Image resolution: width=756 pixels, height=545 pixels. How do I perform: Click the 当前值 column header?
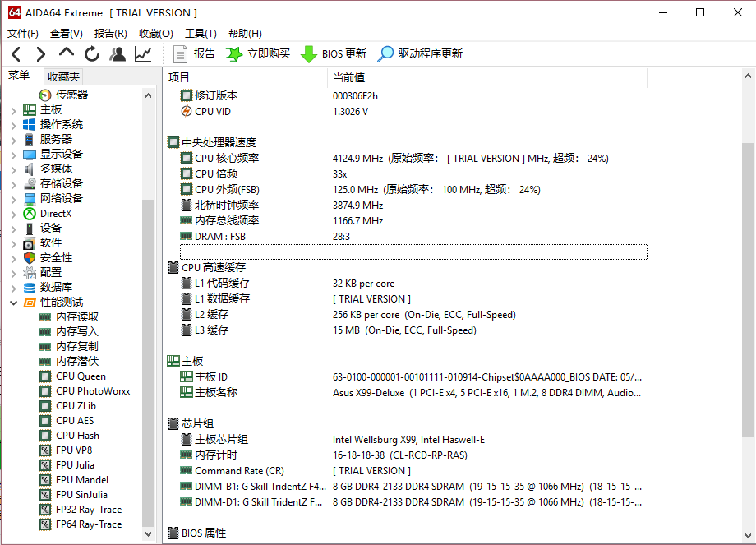tap(349, 77)
